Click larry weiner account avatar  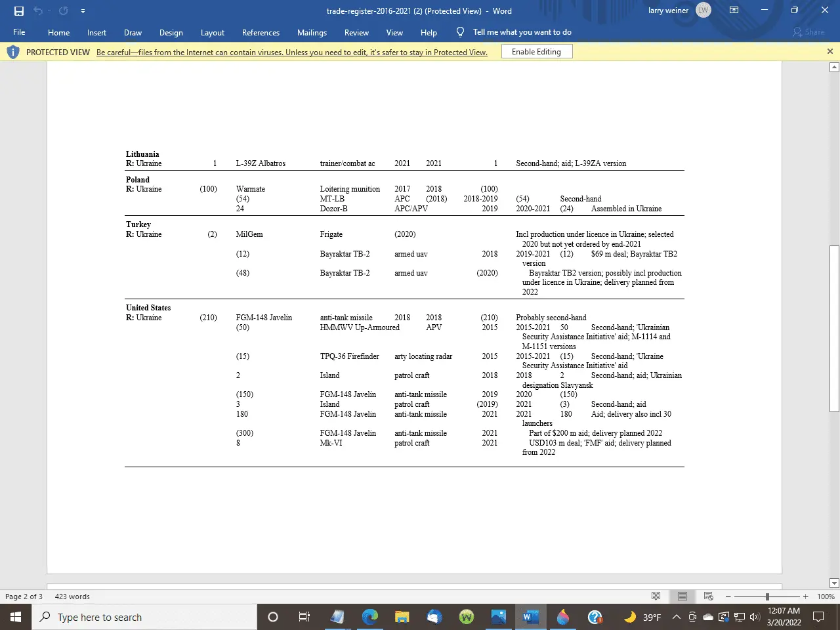point(703,10)
